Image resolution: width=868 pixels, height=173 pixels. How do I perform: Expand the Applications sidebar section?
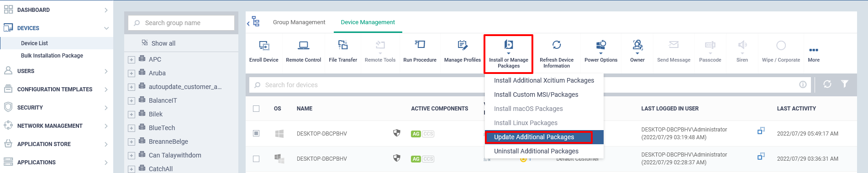(106, 163)
